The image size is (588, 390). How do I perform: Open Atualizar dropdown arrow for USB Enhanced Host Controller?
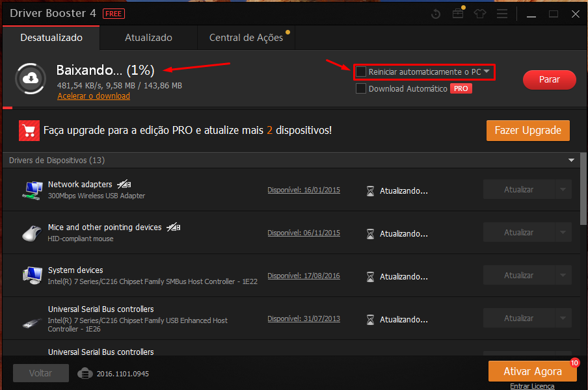pos(563,318)
